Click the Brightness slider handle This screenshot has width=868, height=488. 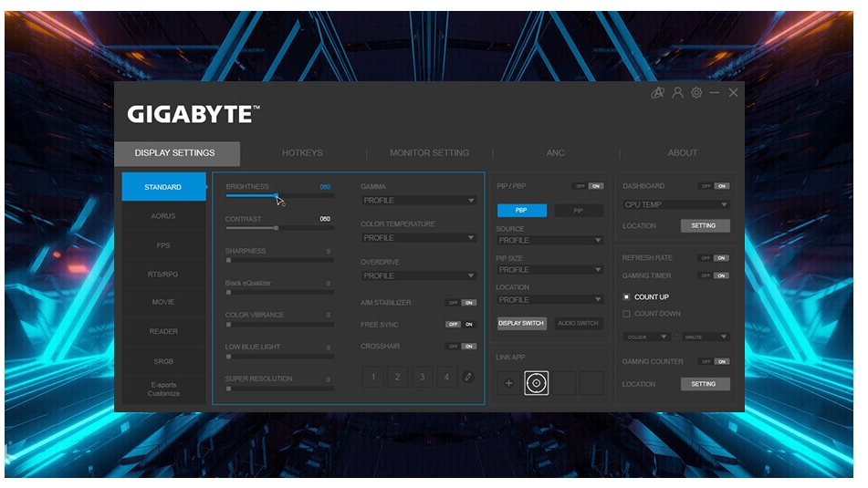point(277,196)
